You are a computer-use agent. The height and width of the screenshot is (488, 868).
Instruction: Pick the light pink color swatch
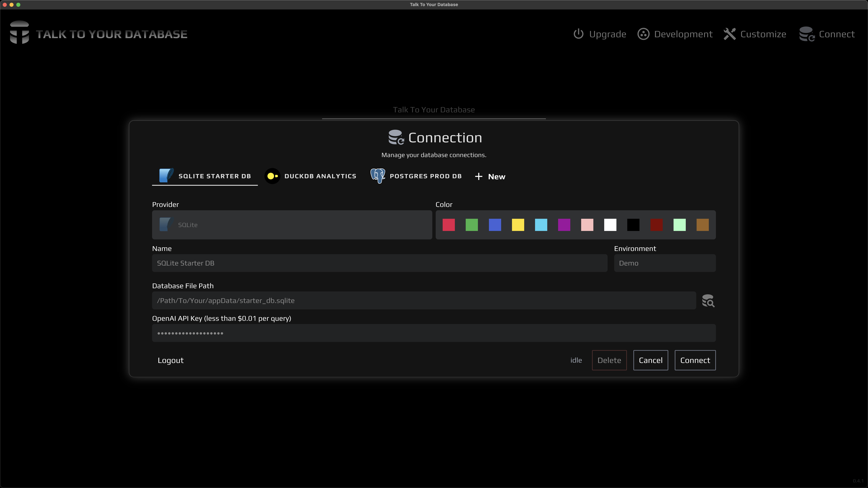tap(587, 225)
